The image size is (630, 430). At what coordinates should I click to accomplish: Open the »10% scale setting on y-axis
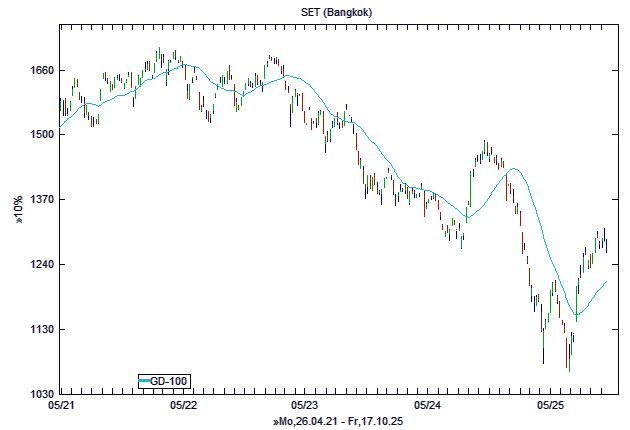[x=18, y=209]
